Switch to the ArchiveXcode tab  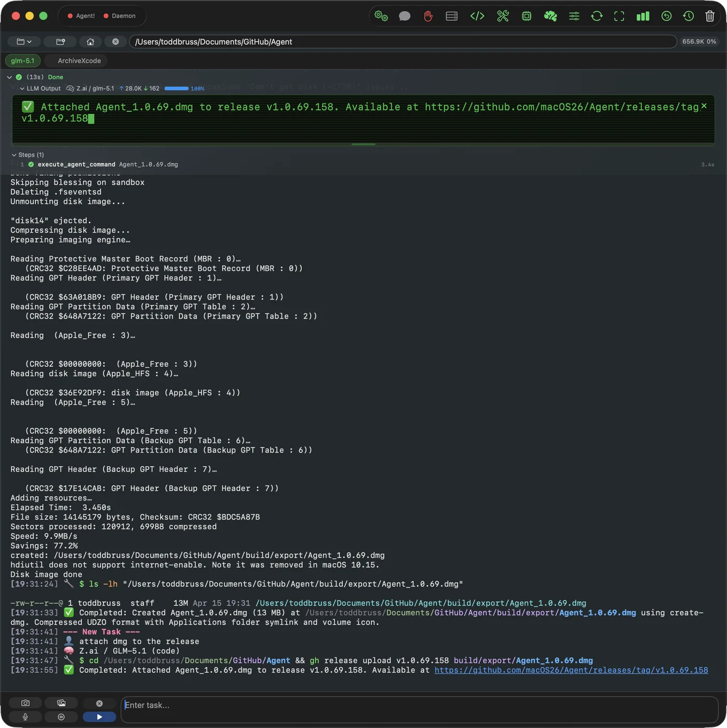pyautogui.click(x=79, y=61)
